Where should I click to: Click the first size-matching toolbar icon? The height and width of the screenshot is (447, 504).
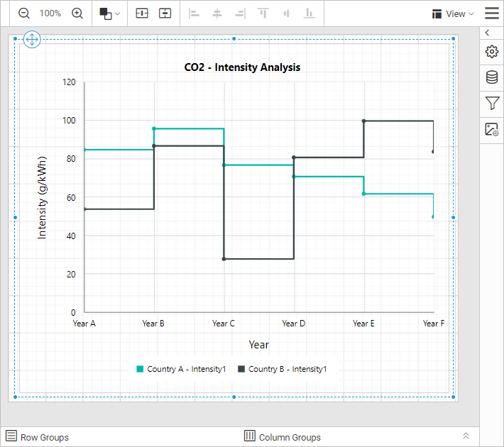[142, 13]
